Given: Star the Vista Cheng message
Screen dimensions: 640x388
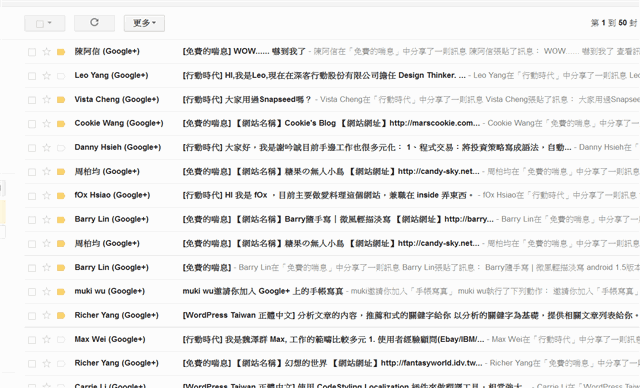Looking at the screenshot, I should coord(47,100).
